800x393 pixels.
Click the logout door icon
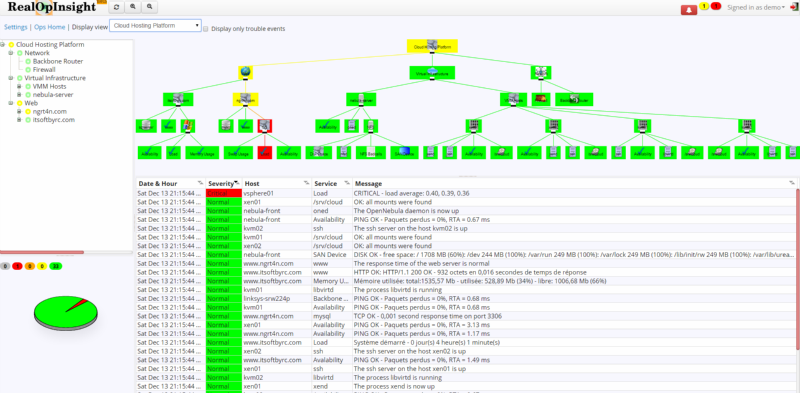794,7
